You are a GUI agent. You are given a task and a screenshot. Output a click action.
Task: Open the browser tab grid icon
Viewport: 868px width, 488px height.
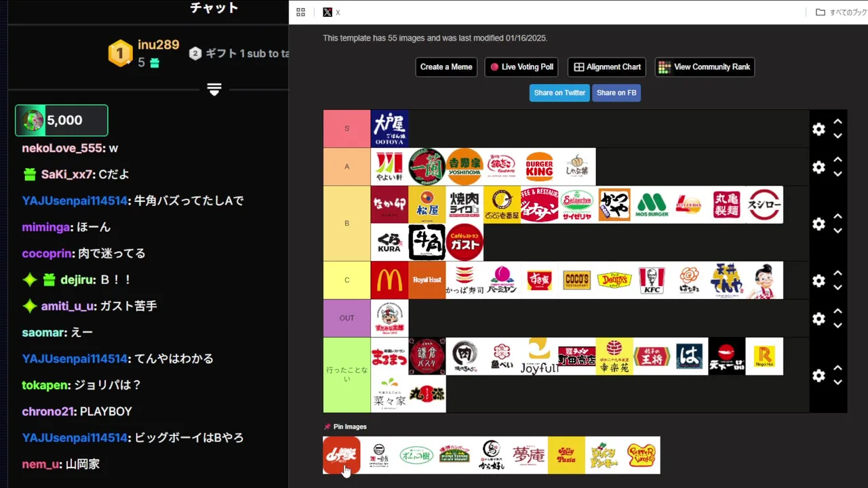(x=300, y=12)
